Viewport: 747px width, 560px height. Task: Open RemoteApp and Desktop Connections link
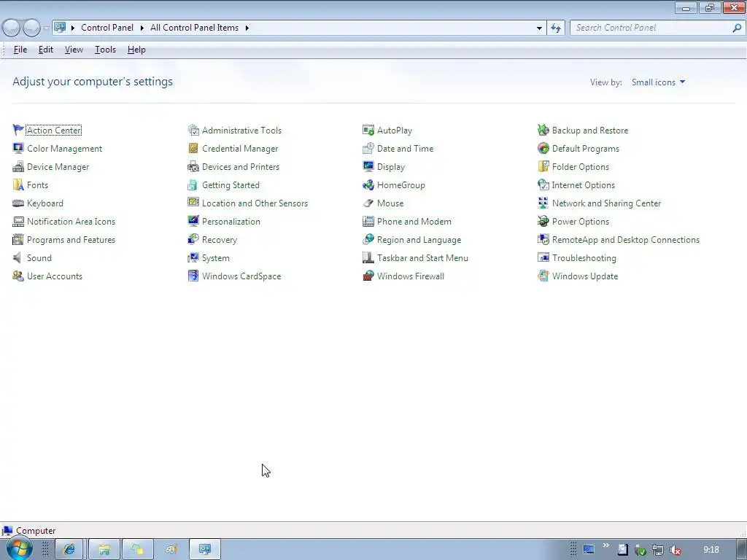(x=625, y=239)
